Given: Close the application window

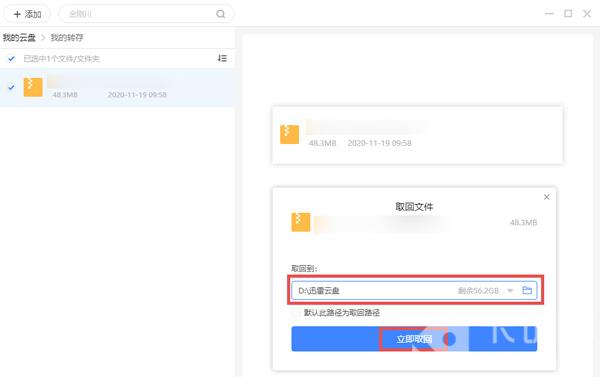Looking at the screenshot, I should (587, 14).
